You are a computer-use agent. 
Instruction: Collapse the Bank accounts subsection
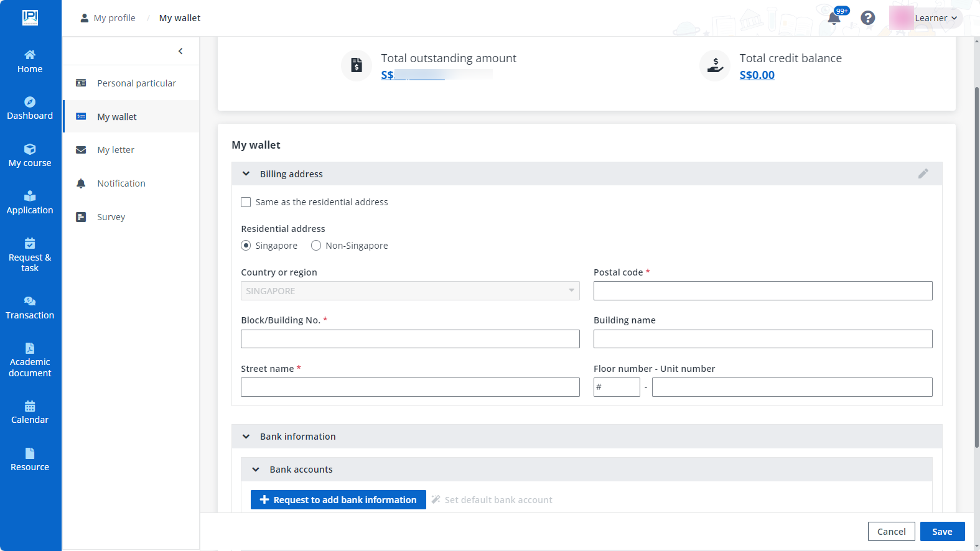[256, 470]
